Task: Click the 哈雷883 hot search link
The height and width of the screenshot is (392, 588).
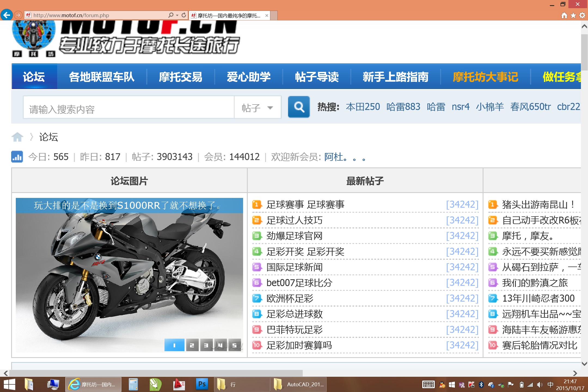Action: [403, 107]
